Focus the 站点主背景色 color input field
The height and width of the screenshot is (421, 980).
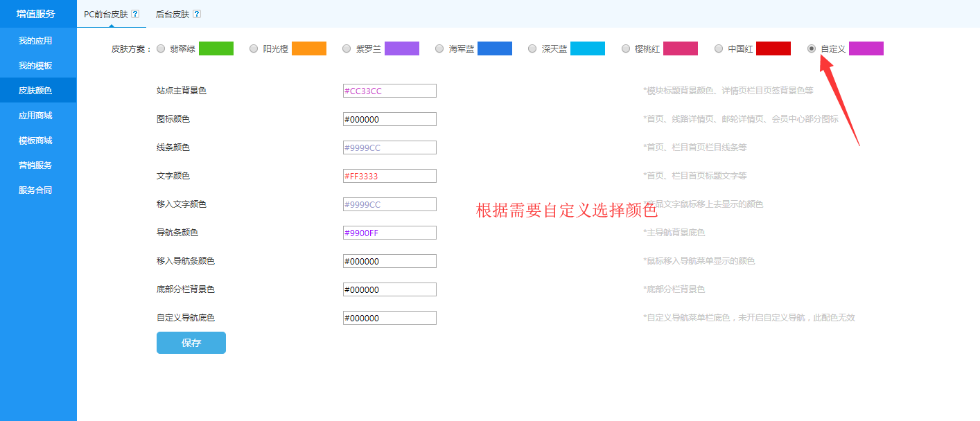390,91
